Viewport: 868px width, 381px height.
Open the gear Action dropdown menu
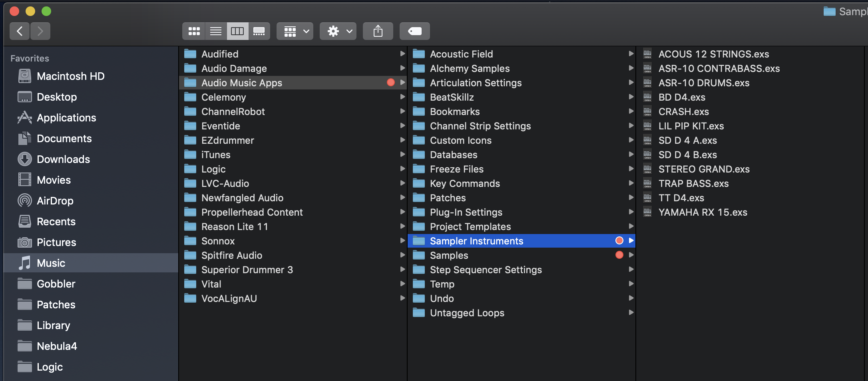click(338, 31)
